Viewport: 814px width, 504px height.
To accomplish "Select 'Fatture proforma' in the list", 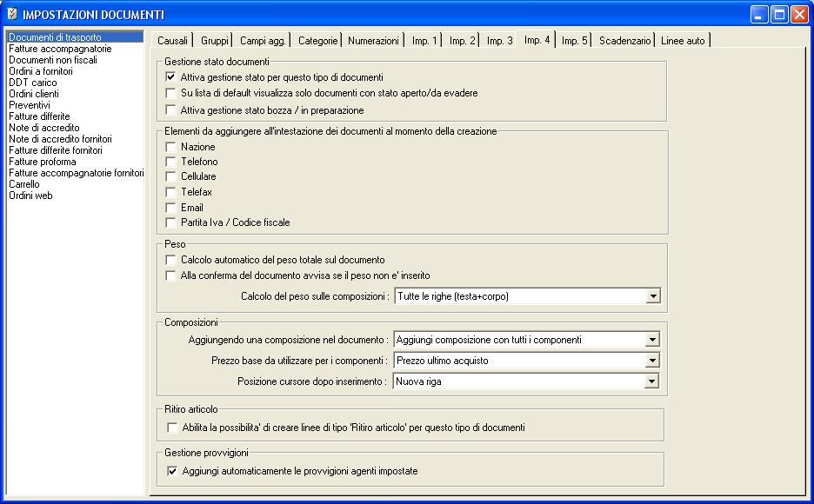I will click(x=76, y=162).
